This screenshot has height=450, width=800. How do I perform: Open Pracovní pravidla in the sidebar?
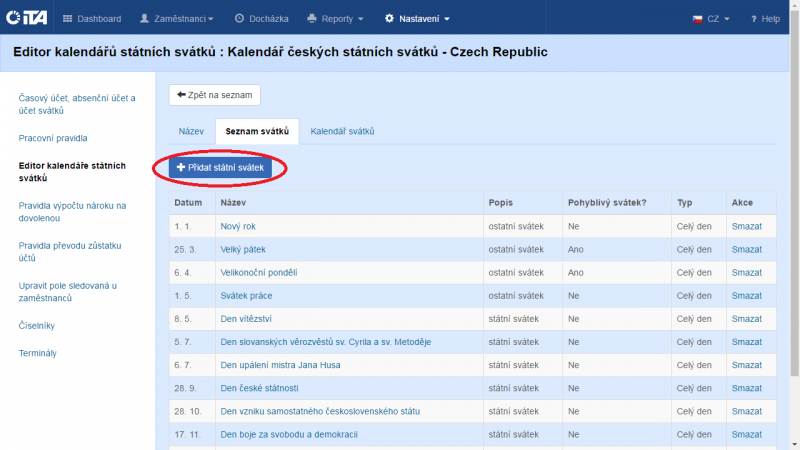pos(53,138)
